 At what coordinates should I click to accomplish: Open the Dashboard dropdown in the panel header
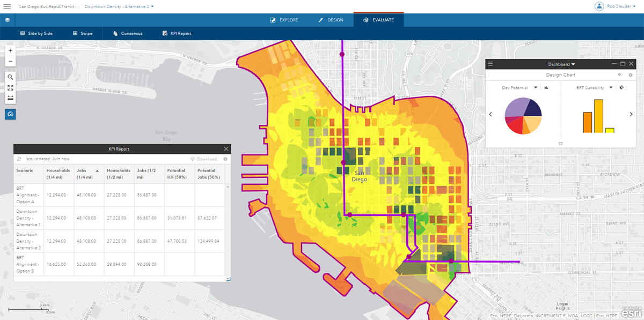pyautogui.click(x=561, y=64)
